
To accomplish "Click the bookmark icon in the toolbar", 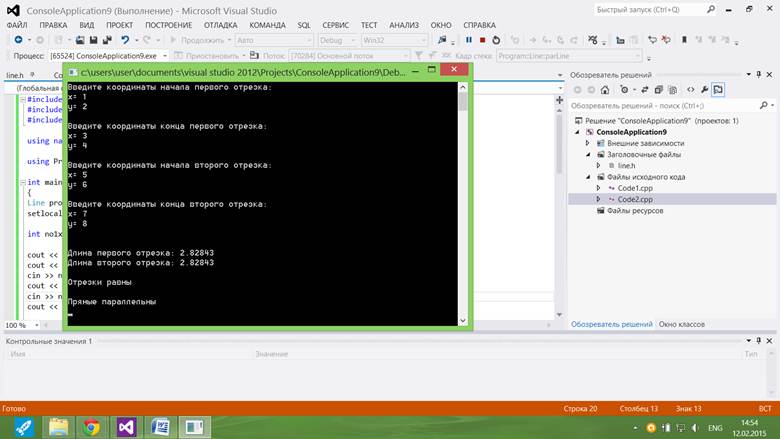I will click(684, 40).
